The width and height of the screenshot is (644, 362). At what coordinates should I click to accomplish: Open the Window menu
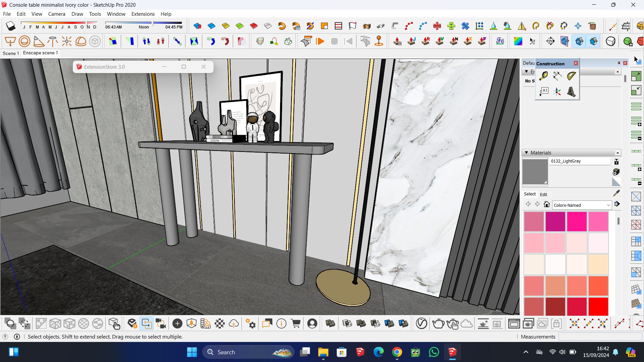pyautogui.click(x=116, y=14)
